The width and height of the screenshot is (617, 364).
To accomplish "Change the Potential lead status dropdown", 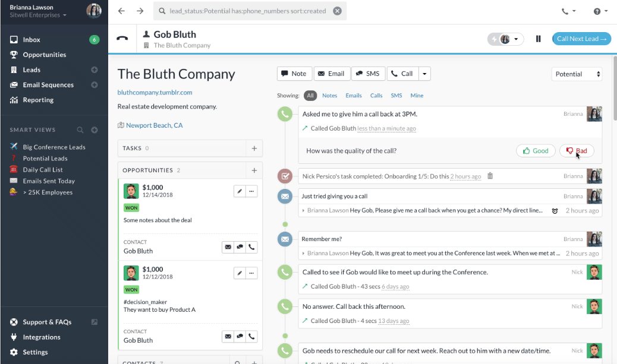I will tap(576, 74).
